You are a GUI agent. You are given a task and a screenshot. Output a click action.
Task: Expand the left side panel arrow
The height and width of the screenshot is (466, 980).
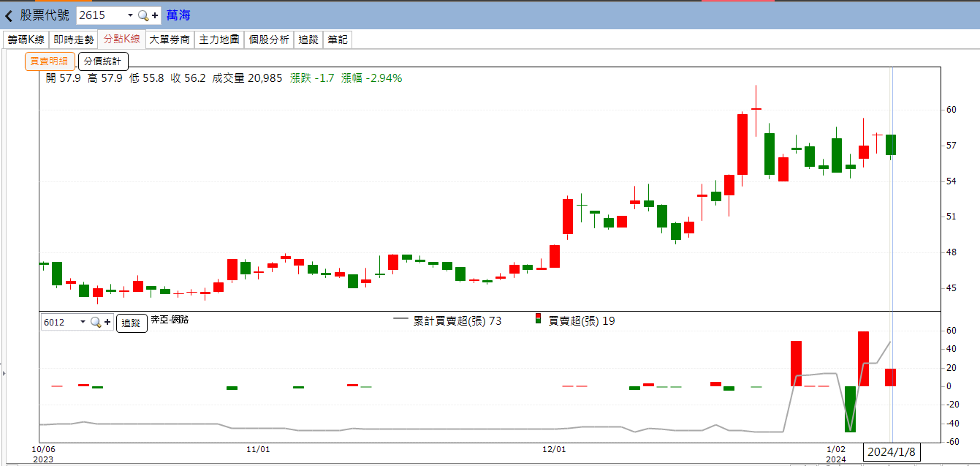point(4,373)
